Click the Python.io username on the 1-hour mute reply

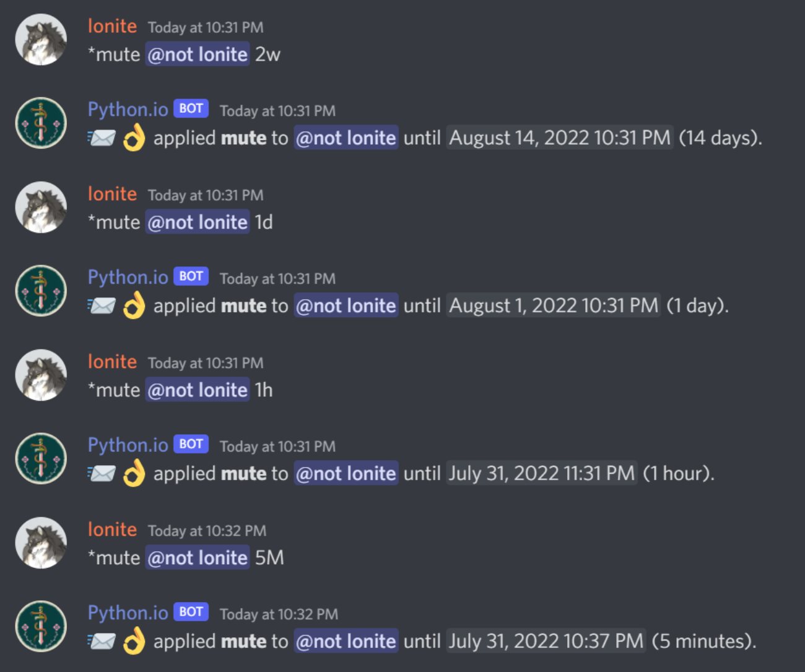[126, 445]
